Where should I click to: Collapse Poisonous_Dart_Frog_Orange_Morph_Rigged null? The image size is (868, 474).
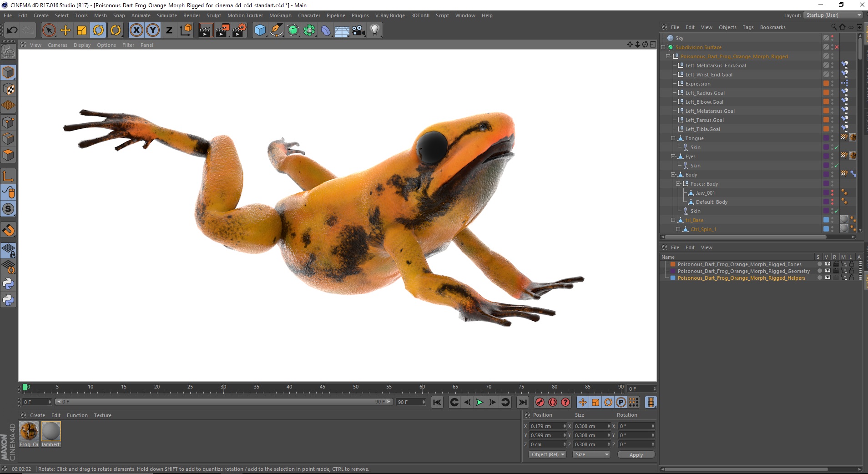coord(668,56)
